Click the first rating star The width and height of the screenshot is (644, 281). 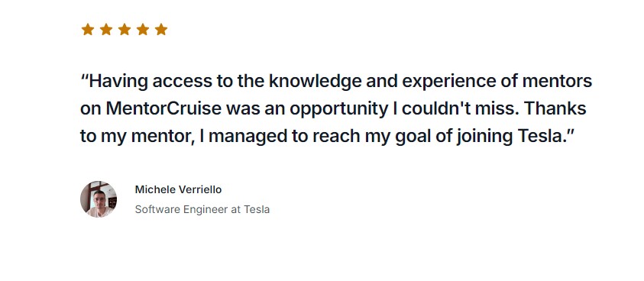click(88, 29)
